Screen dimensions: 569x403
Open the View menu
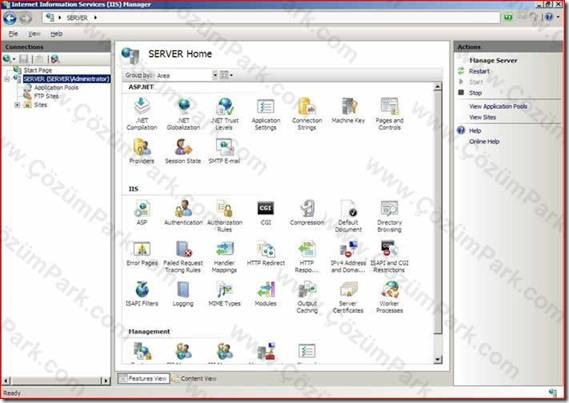[34, 34]
